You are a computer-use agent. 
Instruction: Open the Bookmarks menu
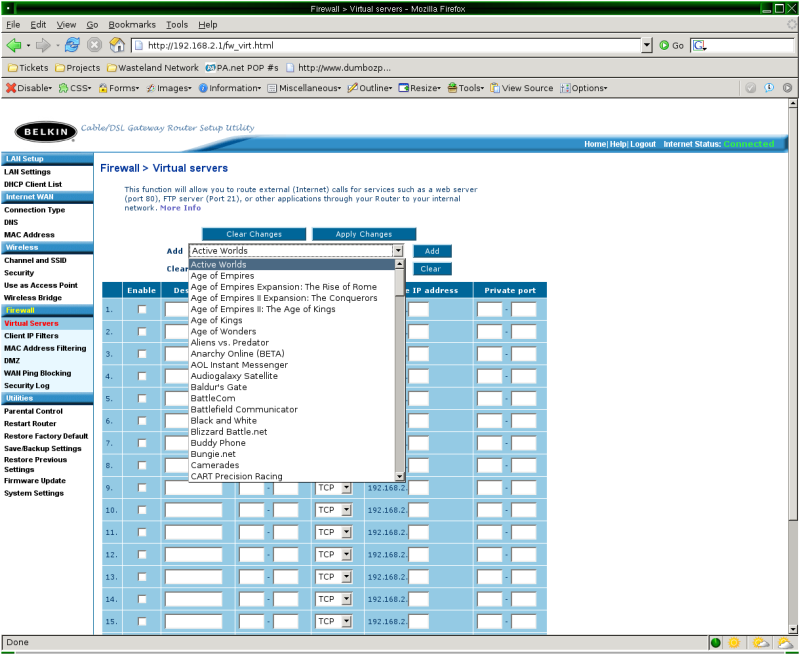(132, 24)
